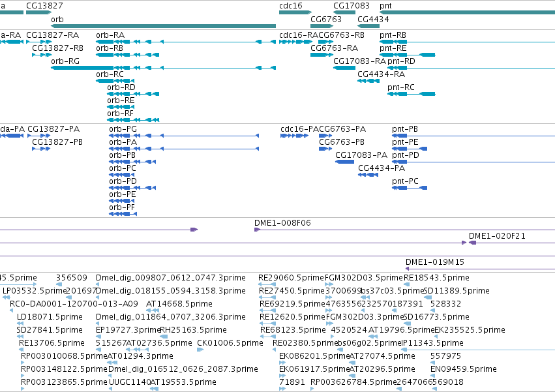Click EST SD27841.5prime

(x=50, y=330)
